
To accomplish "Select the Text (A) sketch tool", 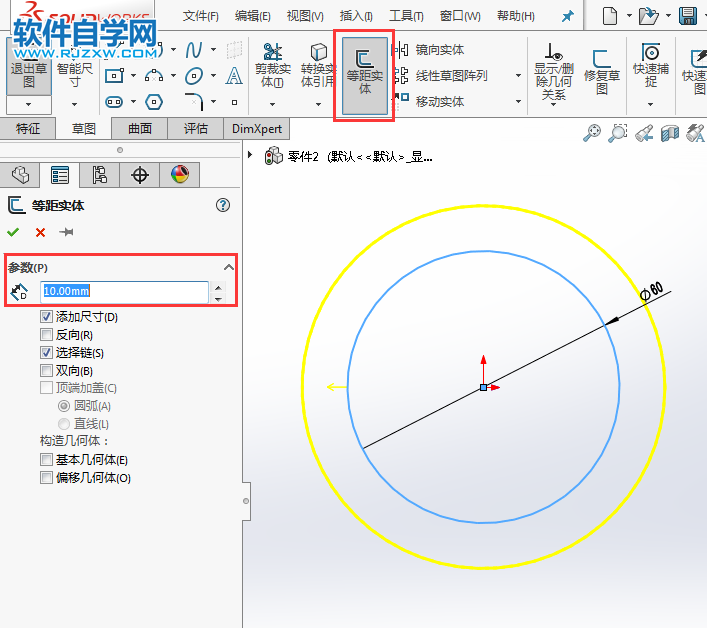I will (234, 76).
